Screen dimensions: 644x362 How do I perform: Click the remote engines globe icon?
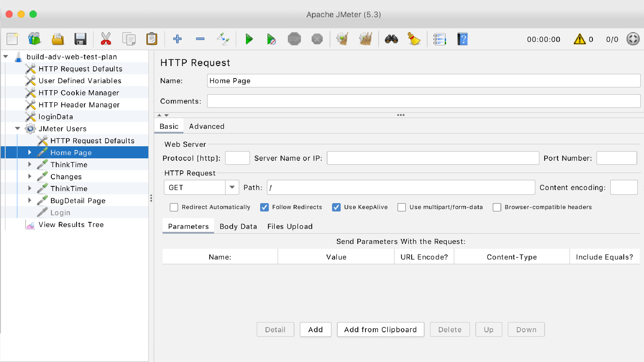[x=633, y=39]
